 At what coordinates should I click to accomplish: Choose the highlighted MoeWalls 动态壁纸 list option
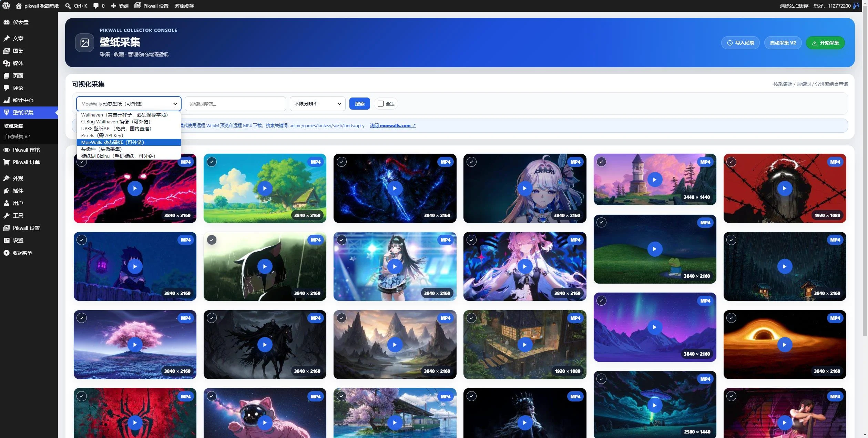click(129, 142)
